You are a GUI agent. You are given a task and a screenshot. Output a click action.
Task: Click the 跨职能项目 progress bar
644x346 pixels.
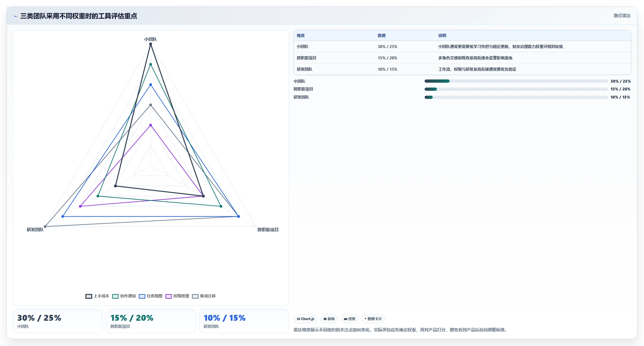click(516, 89)
